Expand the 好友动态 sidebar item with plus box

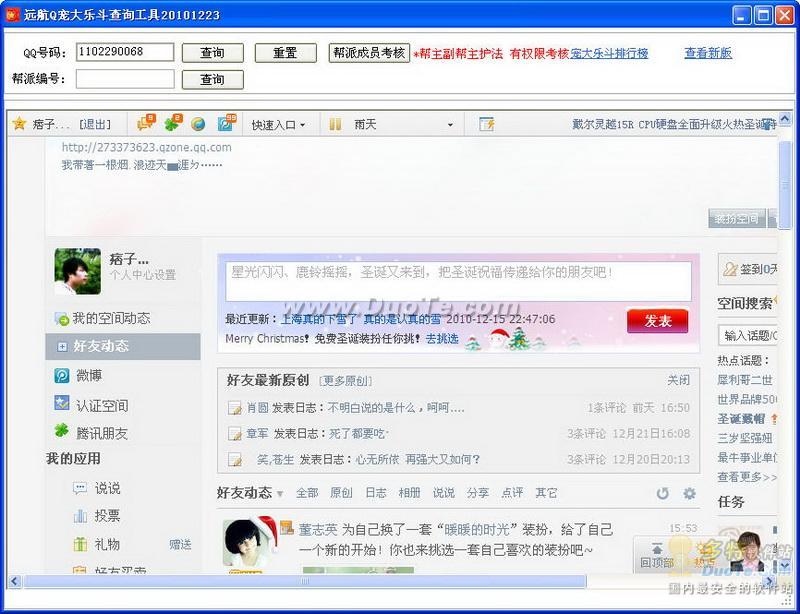pos(62,347)
